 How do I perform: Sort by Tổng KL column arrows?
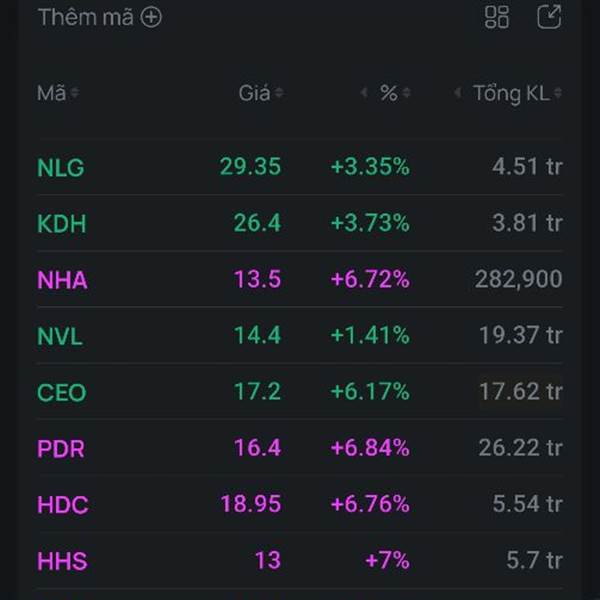557,93
